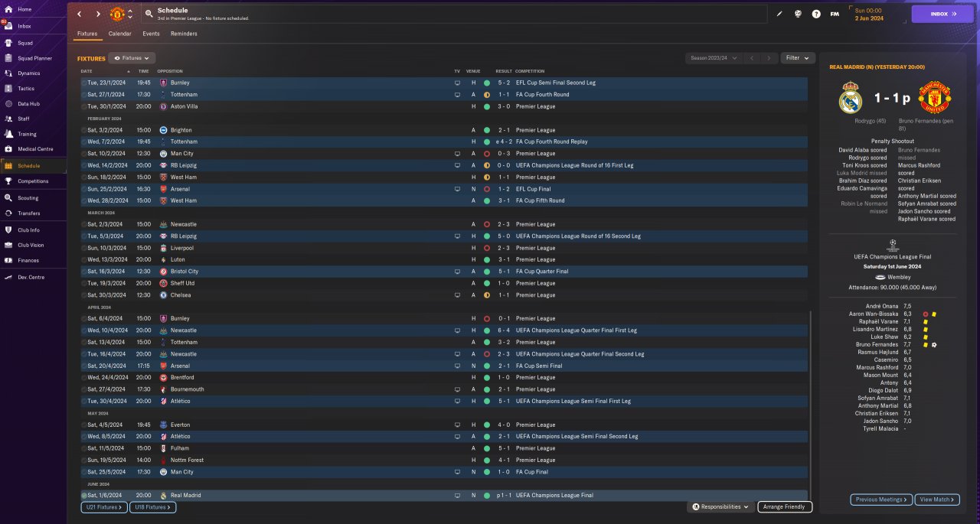The width and height of the screenshot is (980, 524).
Task: Toggle the marker on the Everton 4/5/2024 row
Action: click(x=84, y=425)
